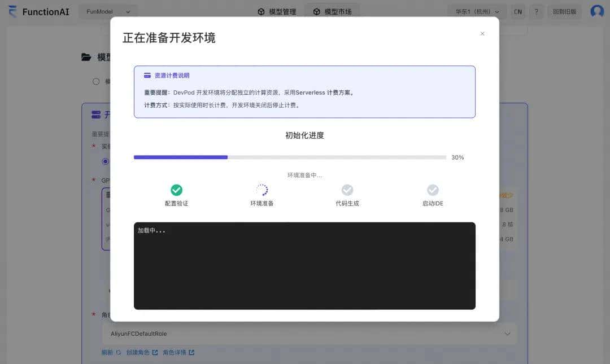Click the 创建角色 link

(141, 352)
